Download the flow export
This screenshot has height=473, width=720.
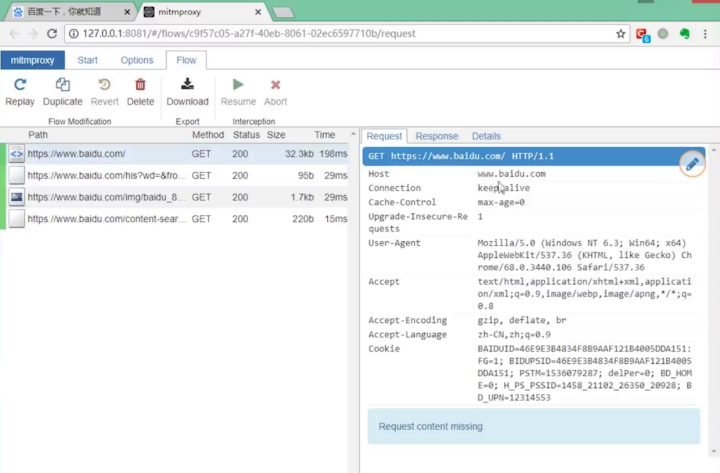point(187,92)
